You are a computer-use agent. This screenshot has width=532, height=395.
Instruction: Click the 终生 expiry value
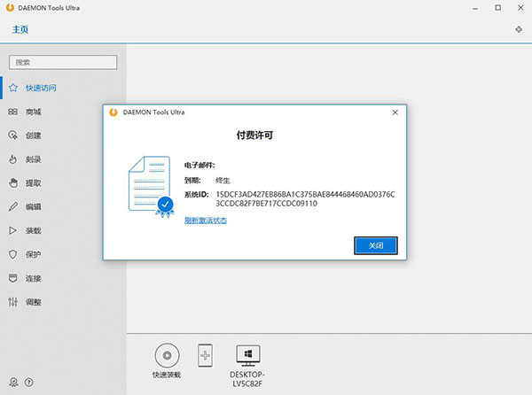coord(223,181)
